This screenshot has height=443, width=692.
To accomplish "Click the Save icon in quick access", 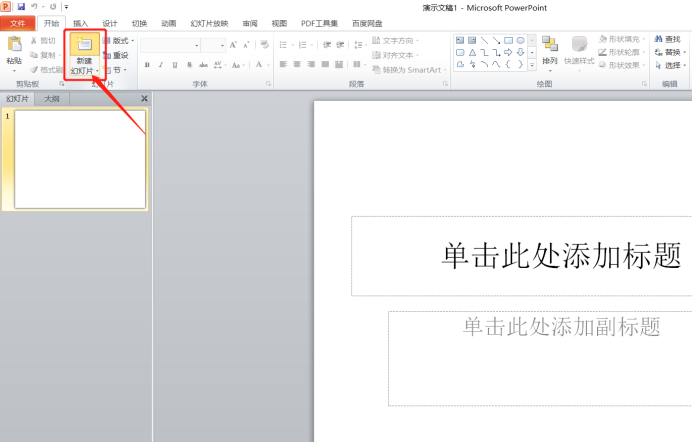I will pyautogui.click(x=21, y=7).
